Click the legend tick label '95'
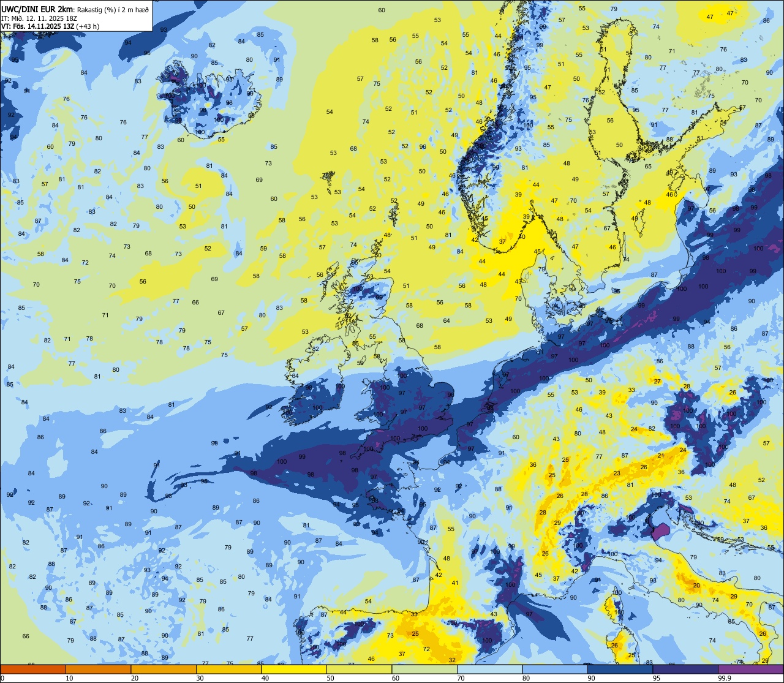The height and width of the screenshot is (683, 784). 657,678
